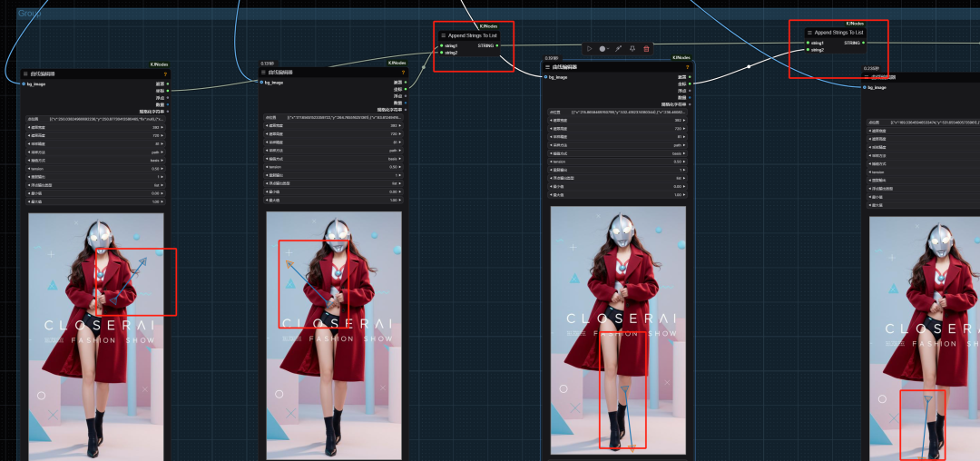This screenshot has width=980, height=461.
Task: Open the list combo in the leftmost node
Action: 95,185
